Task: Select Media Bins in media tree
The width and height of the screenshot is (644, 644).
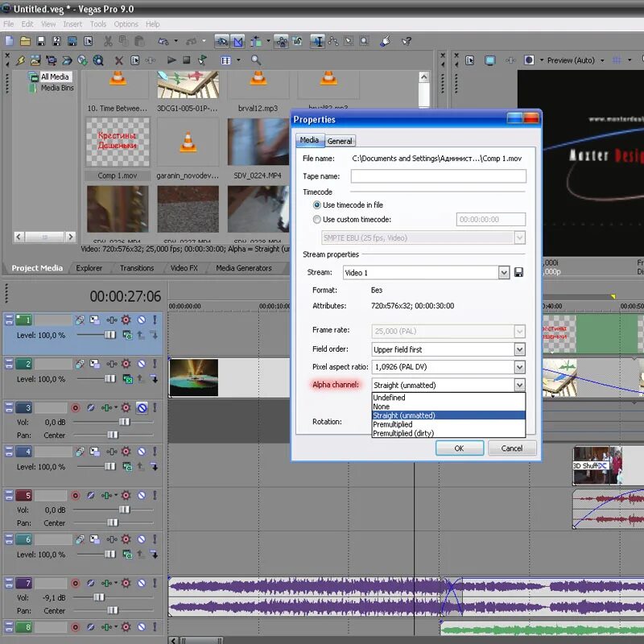Action: coord(57,88)
